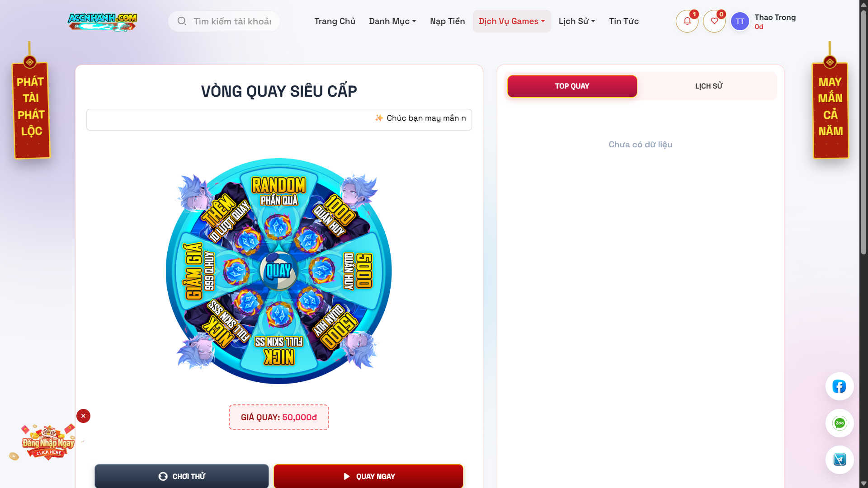Click the account search field
This screenshot has width=868, height=488.
pos(224,21)
